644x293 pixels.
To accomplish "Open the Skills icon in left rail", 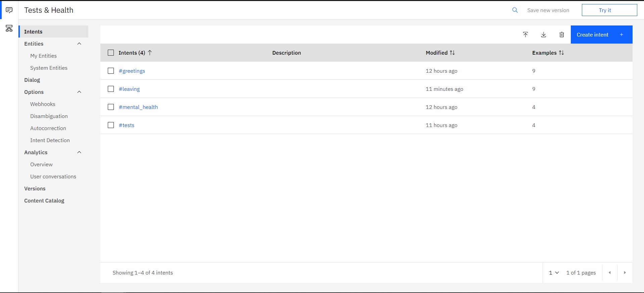I will tap(9, 28).
